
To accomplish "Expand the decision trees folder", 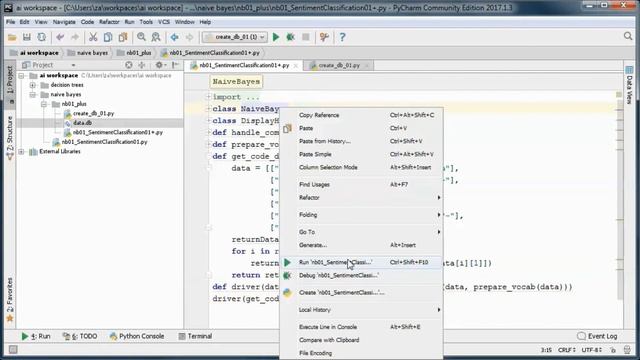I will point(33,85).
